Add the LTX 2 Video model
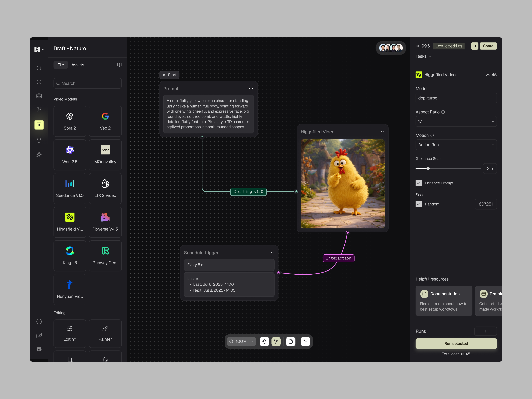Viewport: 532px width, 399px height. tap(105, 189)
